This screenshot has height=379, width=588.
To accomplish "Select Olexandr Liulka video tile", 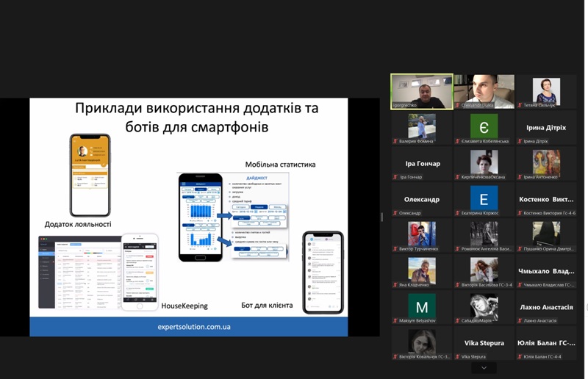I will (x=484, y=92).
